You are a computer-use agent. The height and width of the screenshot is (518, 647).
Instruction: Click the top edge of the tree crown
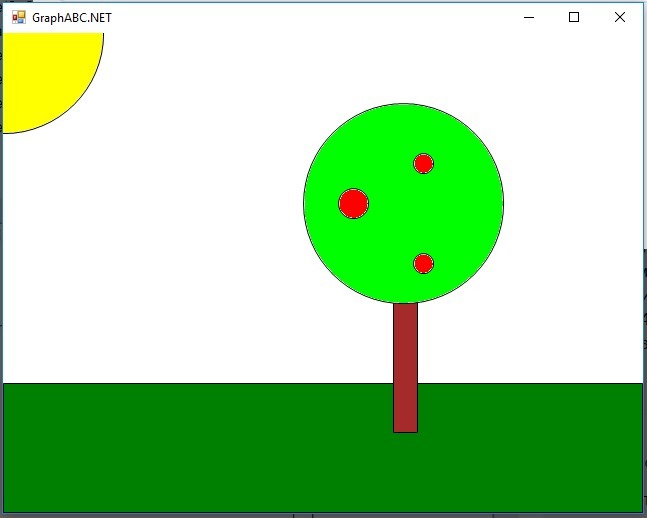tap(403, 105)
